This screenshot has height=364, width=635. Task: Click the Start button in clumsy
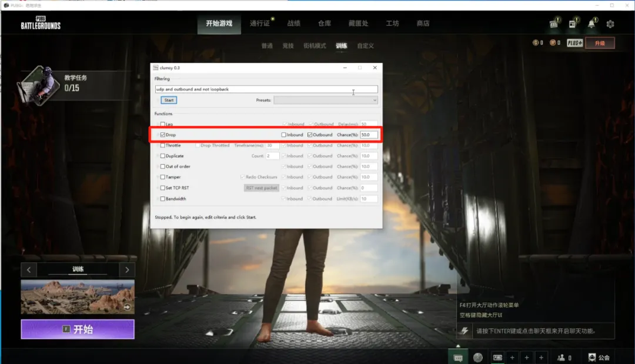(169, 100)
